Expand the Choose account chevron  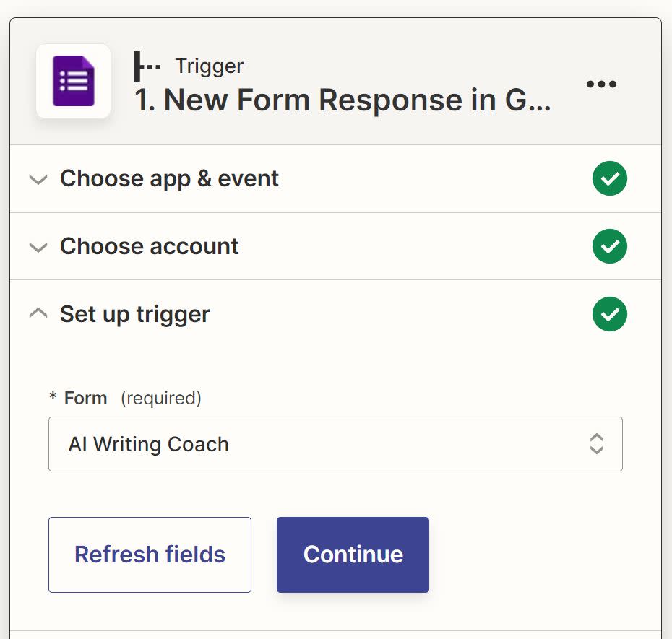coord(38,248)
